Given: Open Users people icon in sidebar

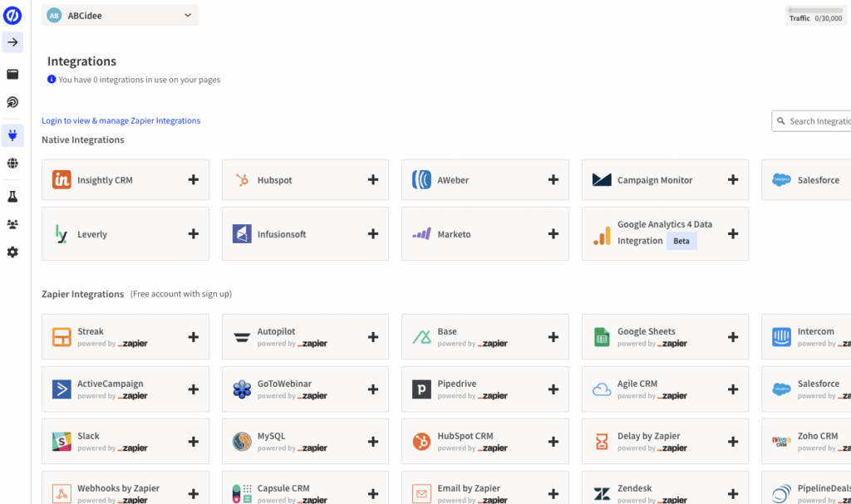Looking at the screenshot, I should (x=12, y=224).
